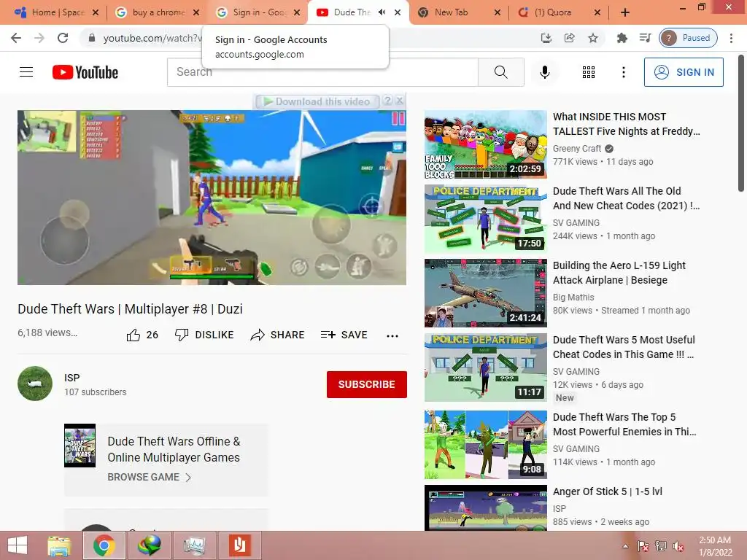
Task: Close the download video bar
Action: 400,101
